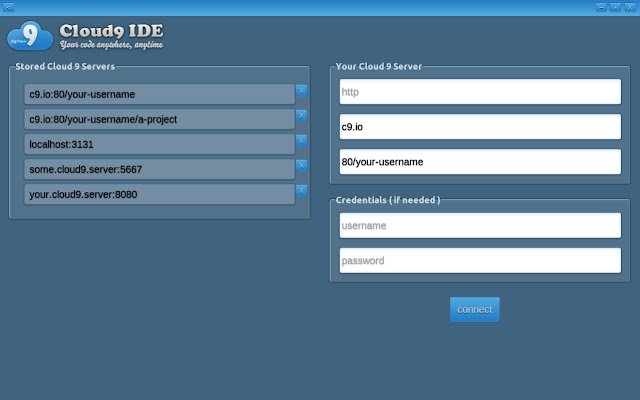Minimize the Cloud9 IDE window
This screenshot has height=400, width=640.
click(x=601, y=7)
